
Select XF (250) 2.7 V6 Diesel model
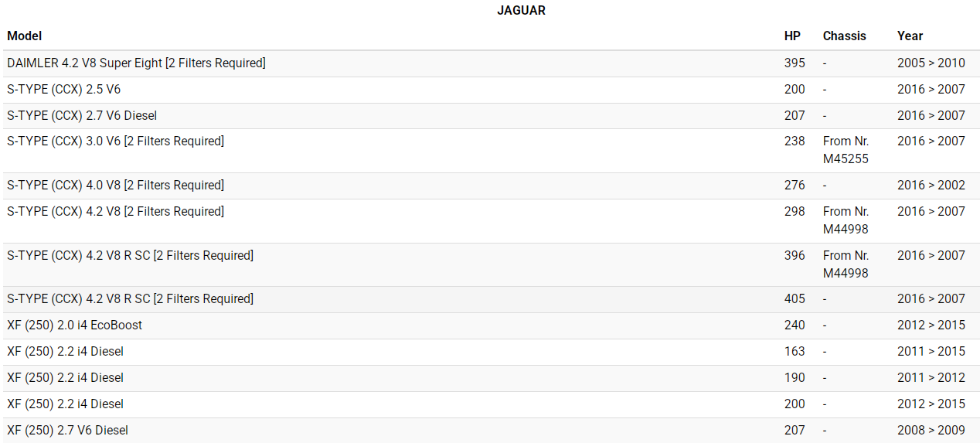click(68, 431)
